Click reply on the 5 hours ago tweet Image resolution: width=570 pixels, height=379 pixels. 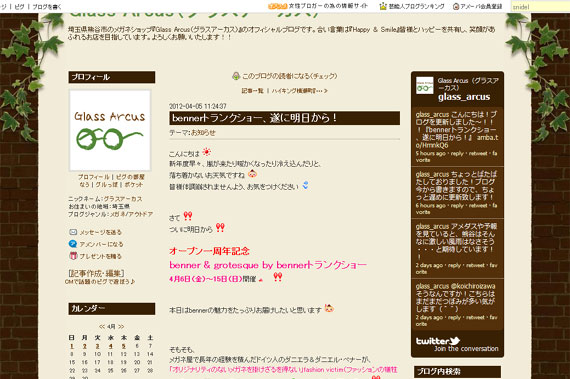tap(457, 153)
